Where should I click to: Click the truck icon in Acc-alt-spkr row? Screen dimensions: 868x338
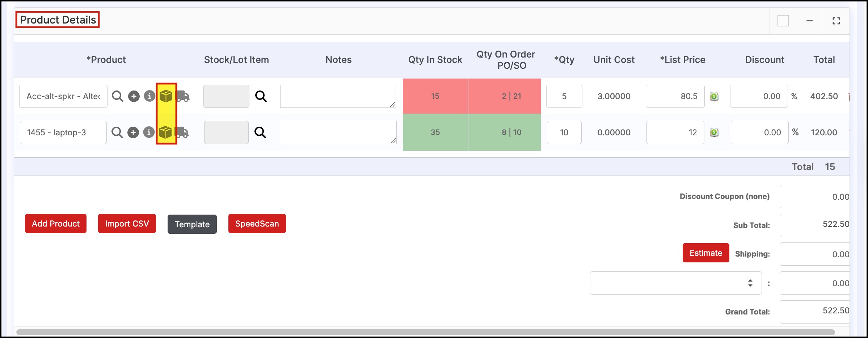coord(183,96)
